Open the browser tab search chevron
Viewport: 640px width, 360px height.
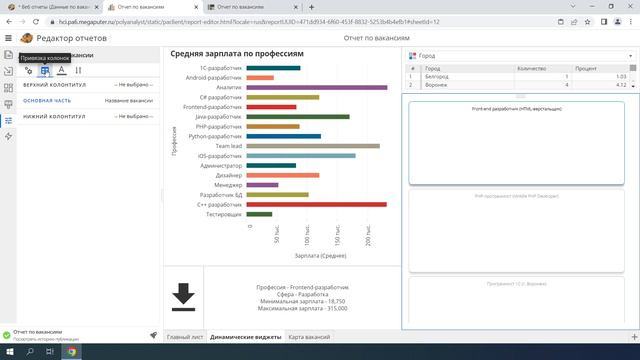click(x=573, y=7)
